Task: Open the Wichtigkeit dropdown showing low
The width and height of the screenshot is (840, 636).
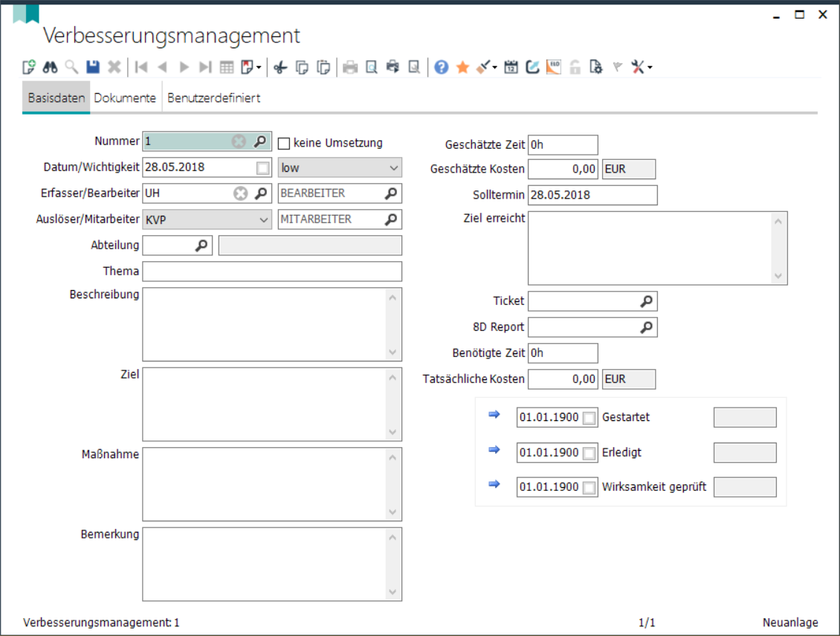Action: tap(340, 168)
